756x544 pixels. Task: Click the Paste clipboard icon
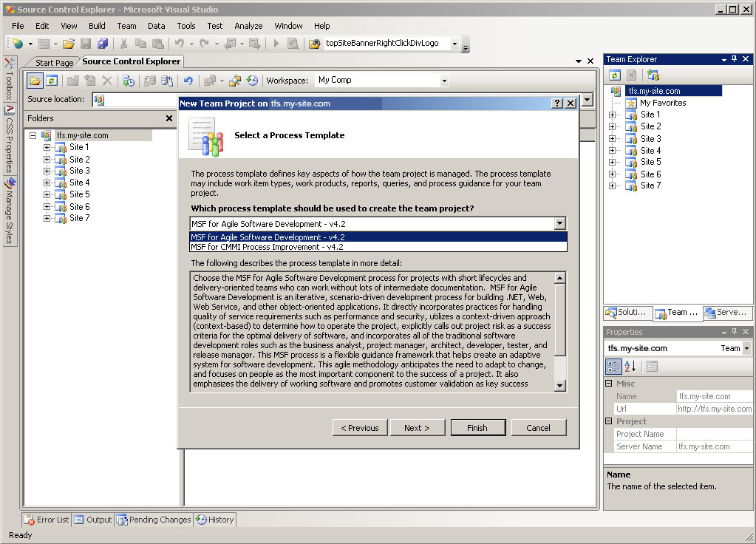click(158, 44)
